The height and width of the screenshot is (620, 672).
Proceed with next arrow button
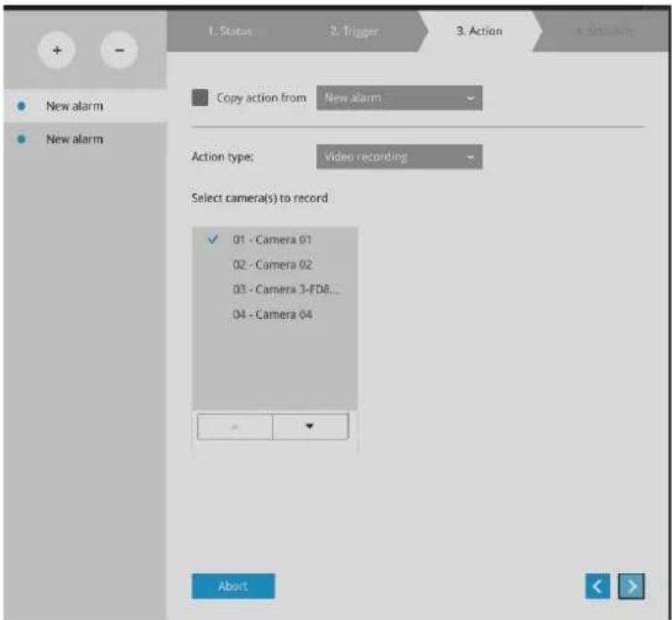coord(631,587)
